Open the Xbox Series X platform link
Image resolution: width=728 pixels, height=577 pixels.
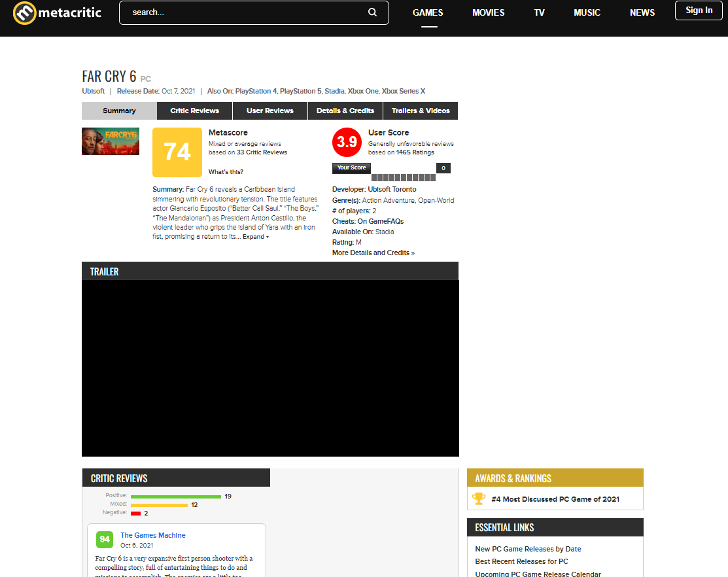[x=404, y=91]
